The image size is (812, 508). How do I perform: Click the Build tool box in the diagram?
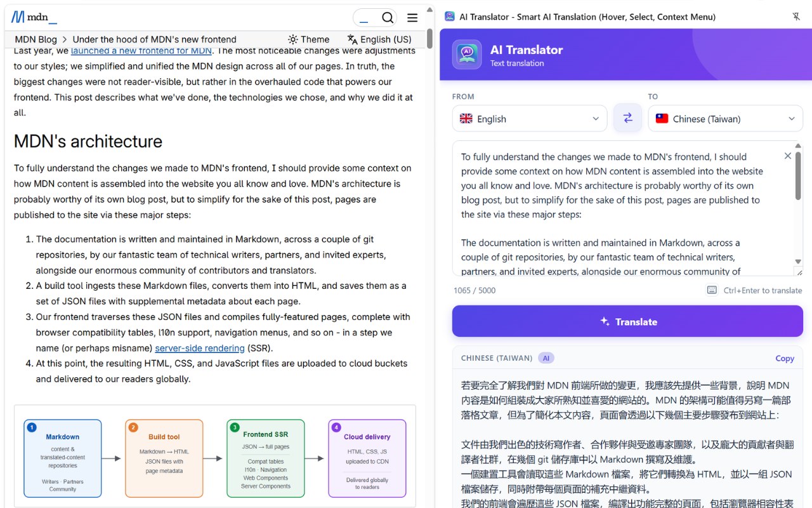[164, 458]
